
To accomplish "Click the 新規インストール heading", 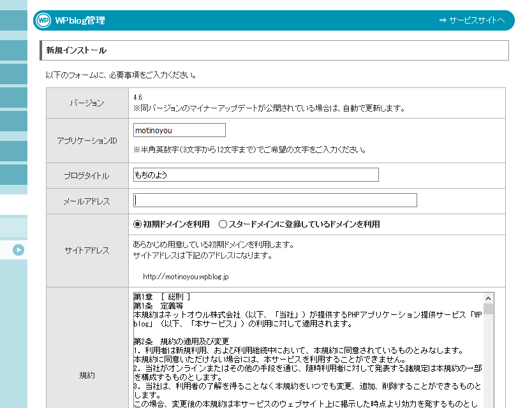I will (77, 50).
